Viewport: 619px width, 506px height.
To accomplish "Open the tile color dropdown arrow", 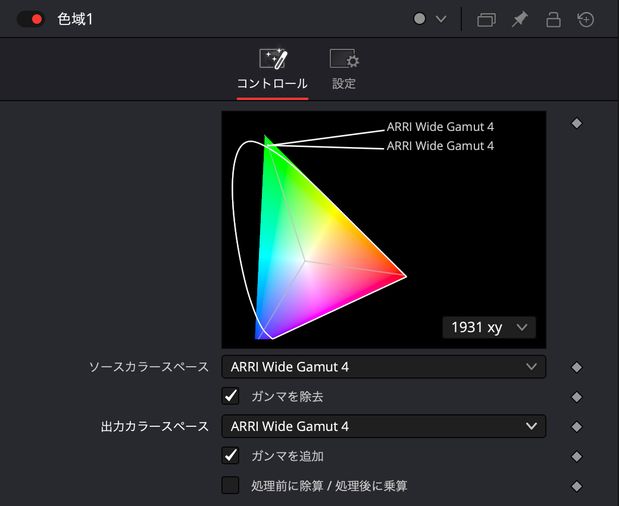I will [441, 19].
